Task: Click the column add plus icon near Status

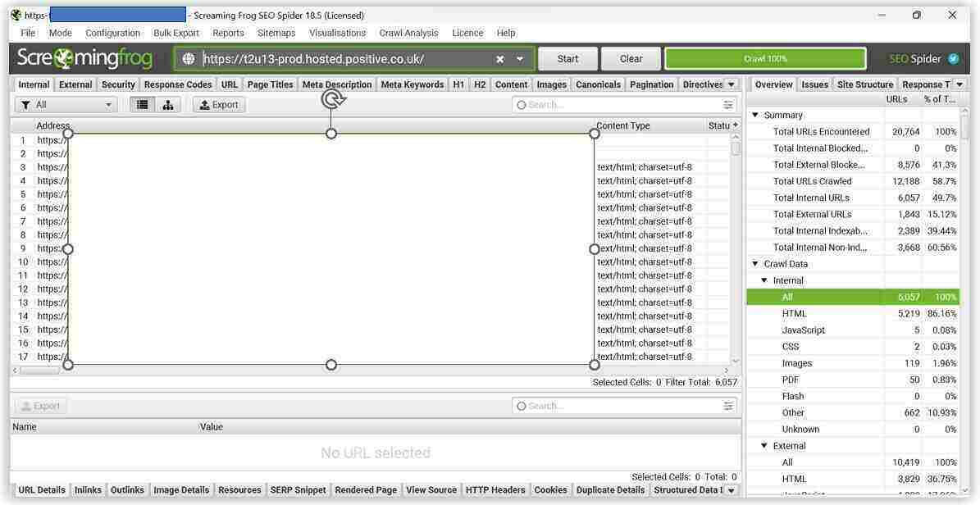Action: click(735, 125)
